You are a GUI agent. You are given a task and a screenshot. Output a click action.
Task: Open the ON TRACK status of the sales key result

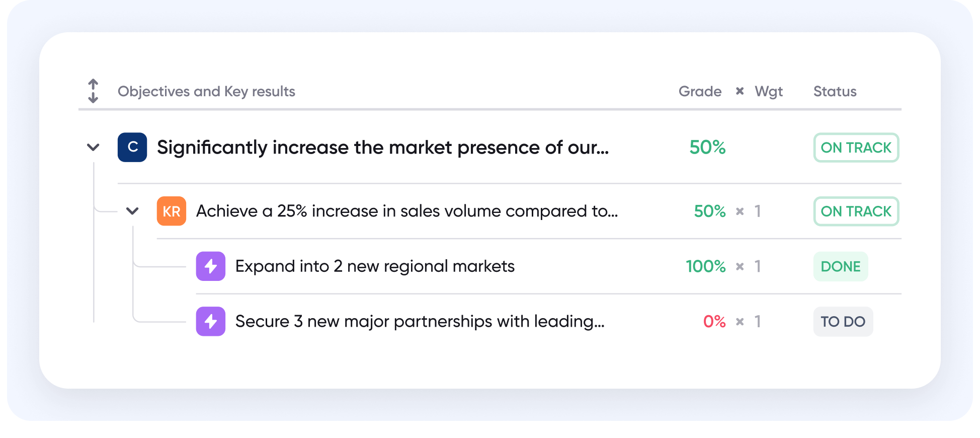[855, 211]
